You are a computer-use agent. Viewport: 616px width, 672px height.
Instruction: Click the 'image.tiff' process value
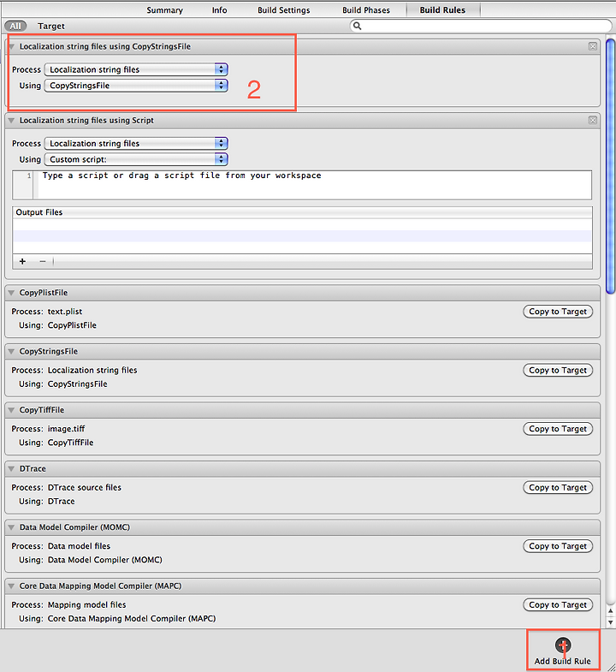tap(66, 429)
